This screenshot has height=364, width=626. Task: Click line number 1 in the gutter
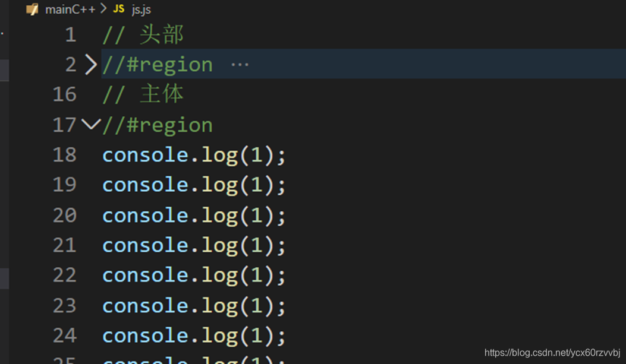pos(70,34)
